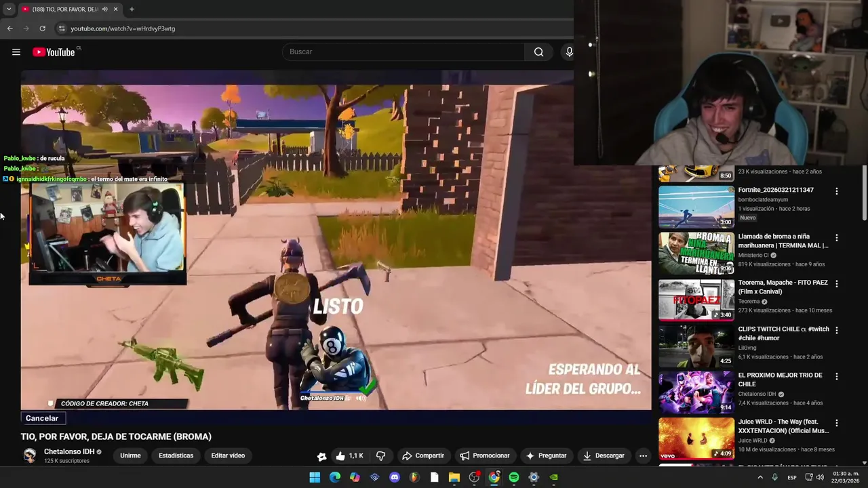Open OBS Studio in the taskbar
Image resolution: width=868 pixels, height=488 pixels.
(474, 477)
